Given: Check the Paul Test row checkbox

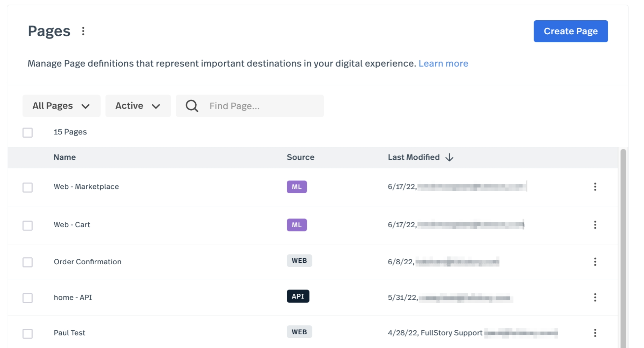Looking at the screenshot, I should coord(28,334).
